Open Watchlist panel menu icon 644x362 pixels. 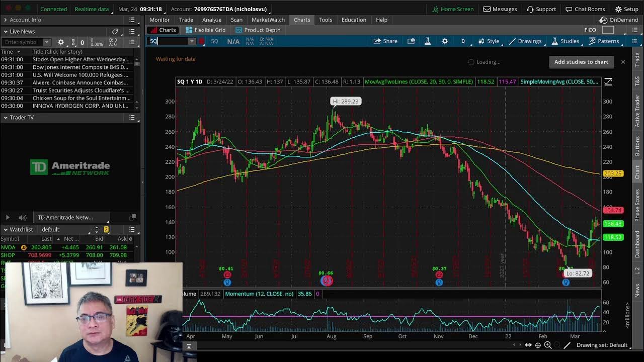[x=132, y=229]
